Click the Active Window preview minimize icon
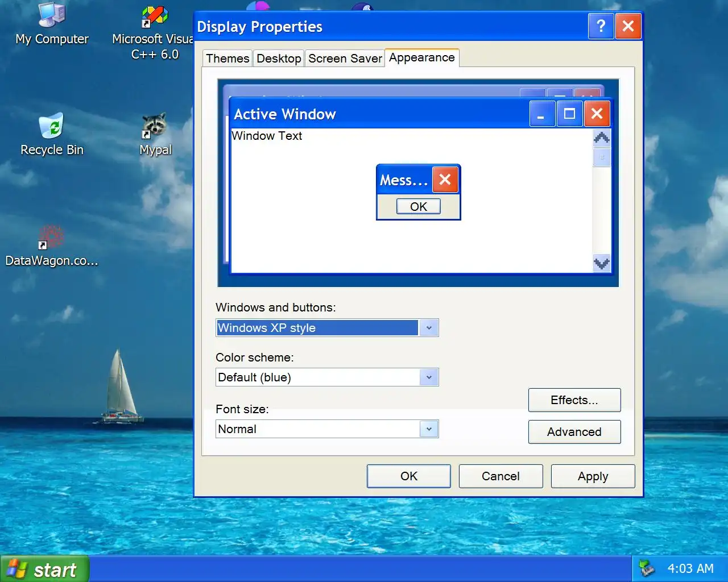The width and height of the screenshot is (728, 582). click(x=542, y=114)
